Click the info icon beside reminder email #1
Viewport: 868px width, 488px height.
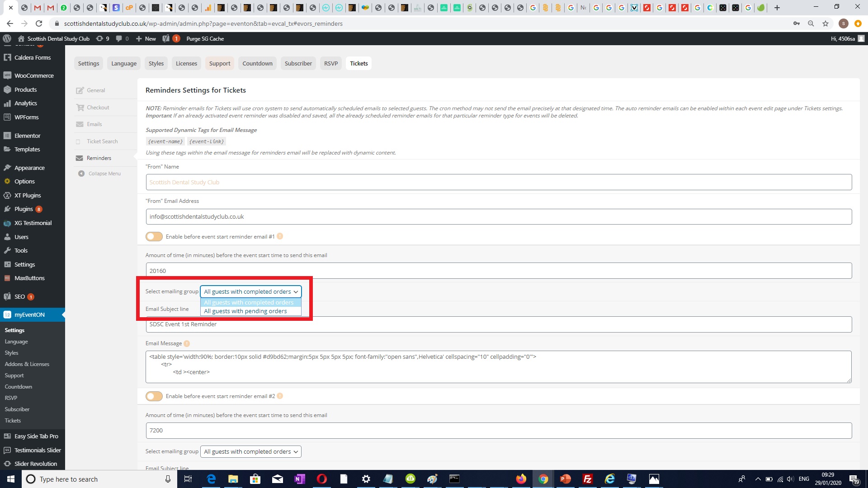[x=280, y=236]
